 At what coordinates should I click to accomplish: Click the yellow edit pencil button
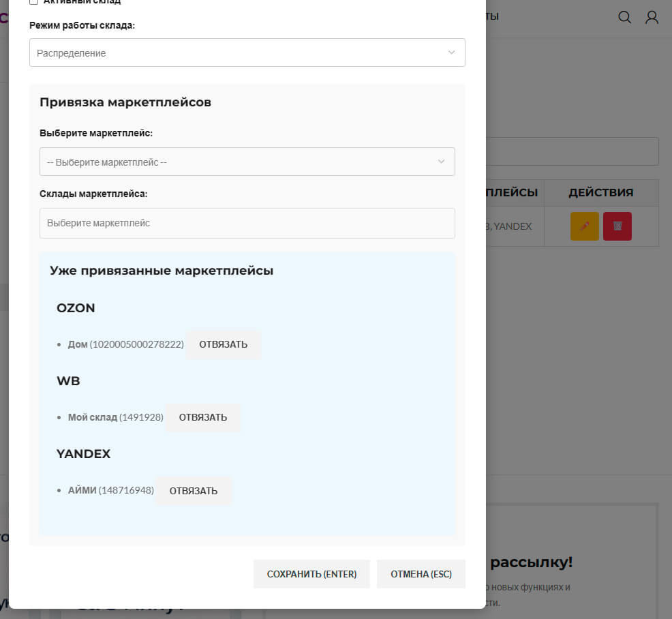point(585,226)
